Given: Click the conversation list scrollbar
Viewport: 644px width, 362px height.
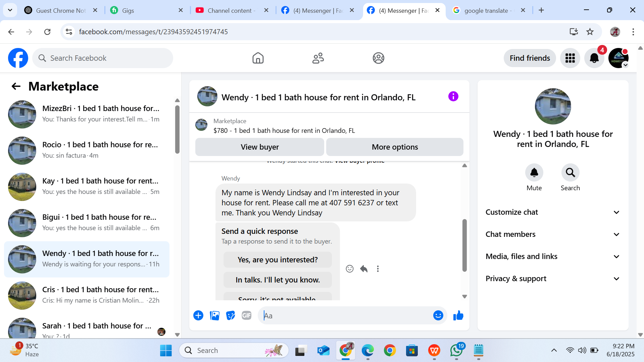Looking at the screenshot, I should tap(177, 130).
